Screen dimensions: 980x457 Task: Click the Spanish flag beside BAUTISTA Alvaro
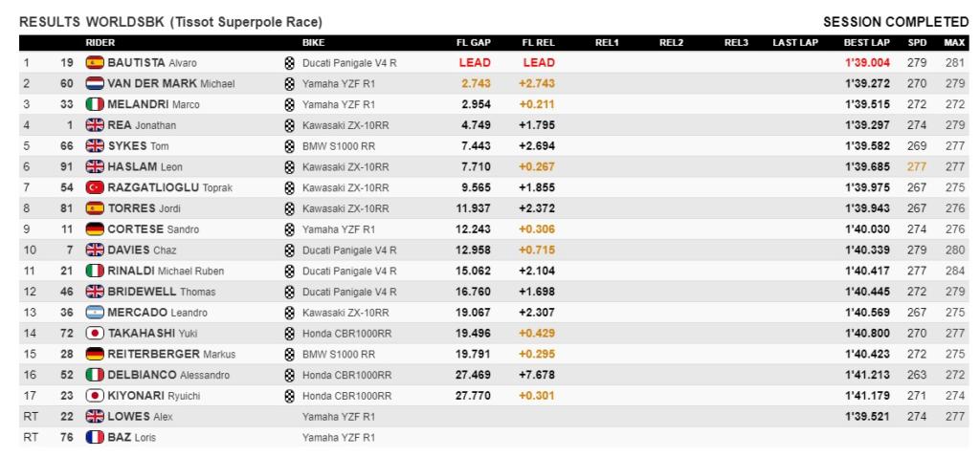tap(94, 63)
